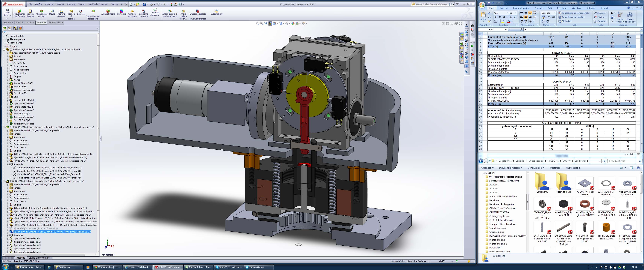644x270 pixels.
Task: Open the Generale number format dropdown
Action: click(x=554, y=13)
